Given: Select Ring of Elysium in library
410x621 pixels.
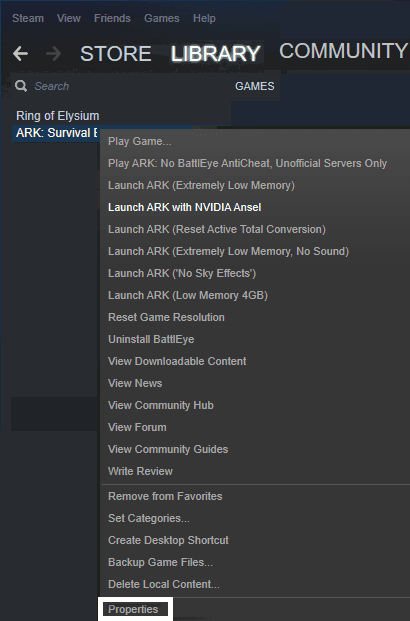Looking at the screenshot, I should [57, 116].
